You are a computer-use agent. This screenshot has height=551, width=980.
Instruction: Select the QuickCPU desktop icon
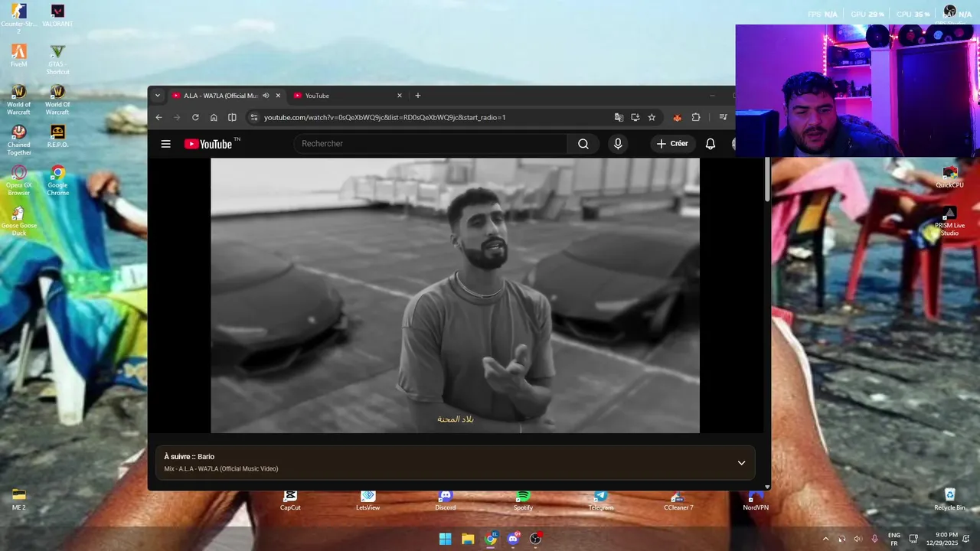point(949,178)
